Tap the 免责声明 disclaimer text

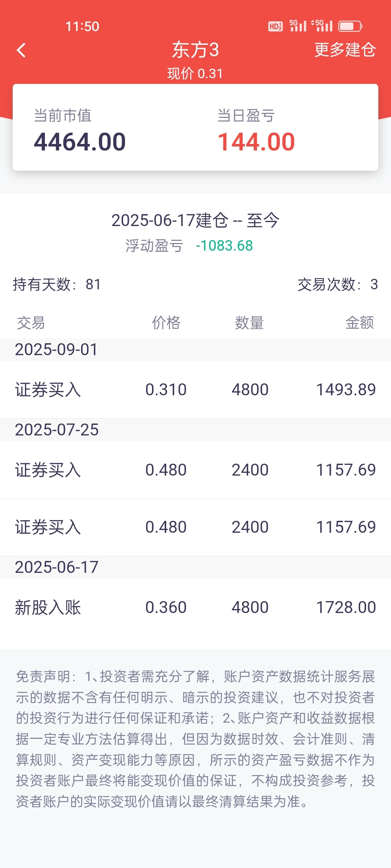195,739
